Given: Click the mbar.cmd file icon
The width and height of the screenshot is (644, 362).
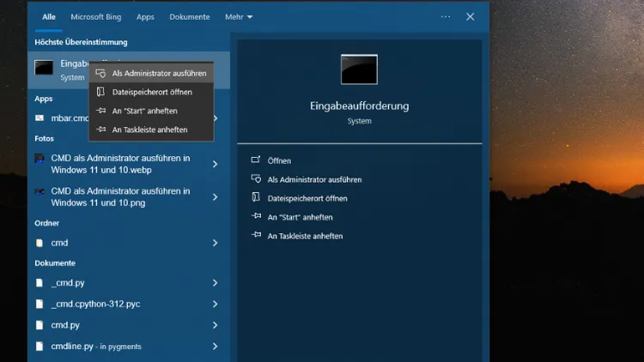Looking at the screenshot, I should [x=39, y=118].
